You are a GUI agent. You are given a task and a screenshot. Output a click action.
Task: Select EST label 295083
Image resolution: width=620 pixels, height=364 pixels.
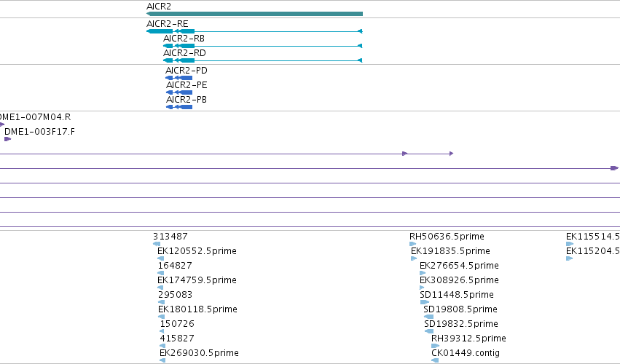click(x=175, y=295)
